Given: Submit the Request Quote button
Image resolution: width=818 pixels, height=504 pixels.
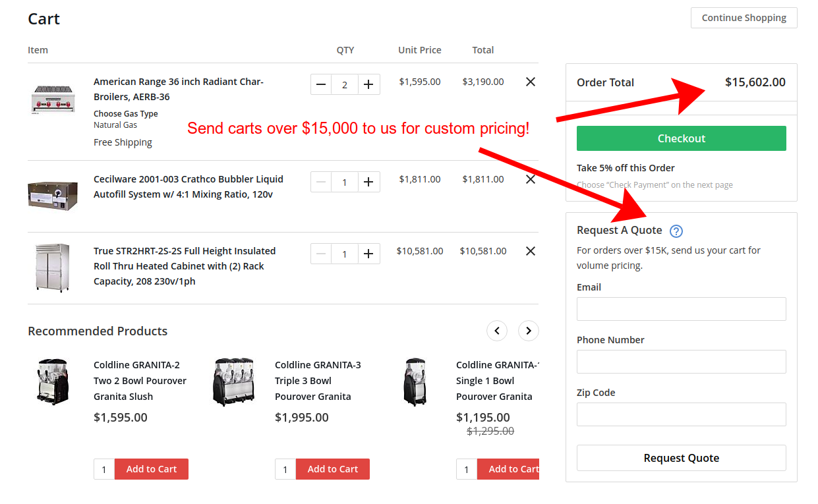Looking at the screenshot, I should (682, 458).
